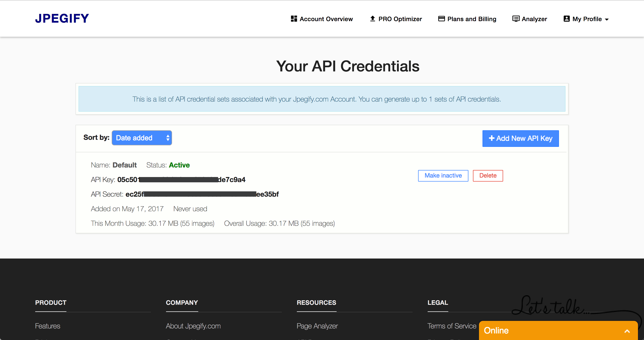Open the My Profile dropdown arrow
The height and width of the screenshot is (340, 644).
[607, 19]
